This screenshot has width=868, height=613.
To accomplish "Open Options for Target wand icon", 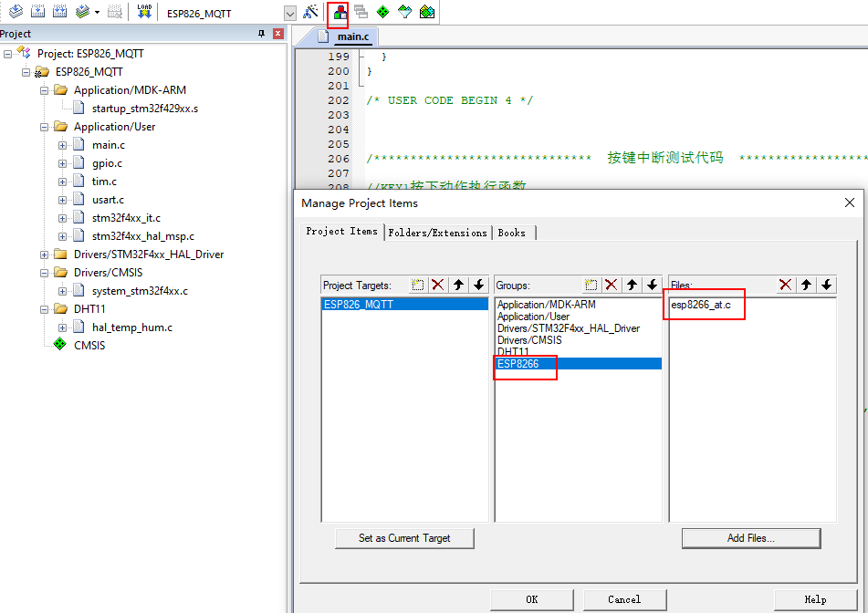I will click(310, 11).
